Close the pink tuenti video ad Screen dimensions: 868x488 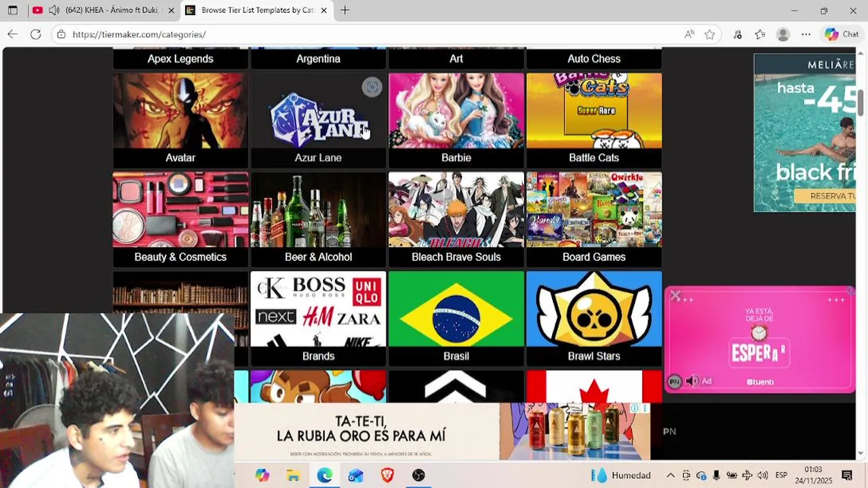[x=675, y=296]
